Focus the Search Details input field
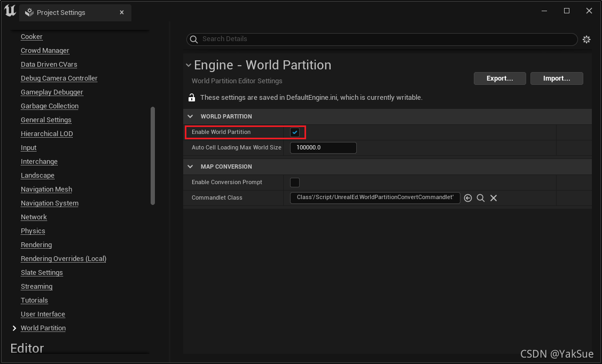This screenshot has height=364, width=602. coord(381,39)
